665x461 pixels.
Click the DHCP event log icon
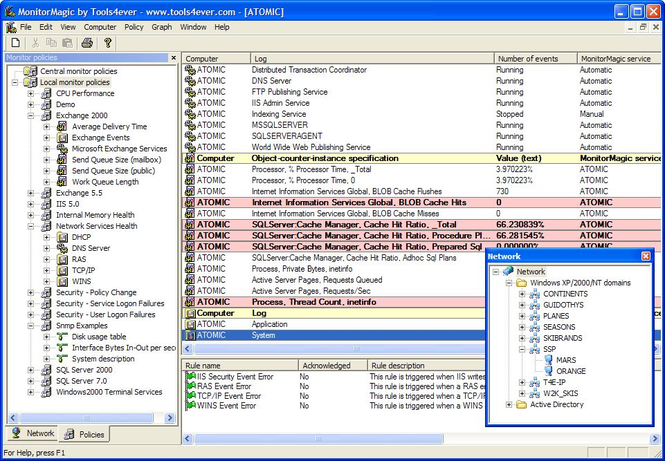tap(62, 237)
